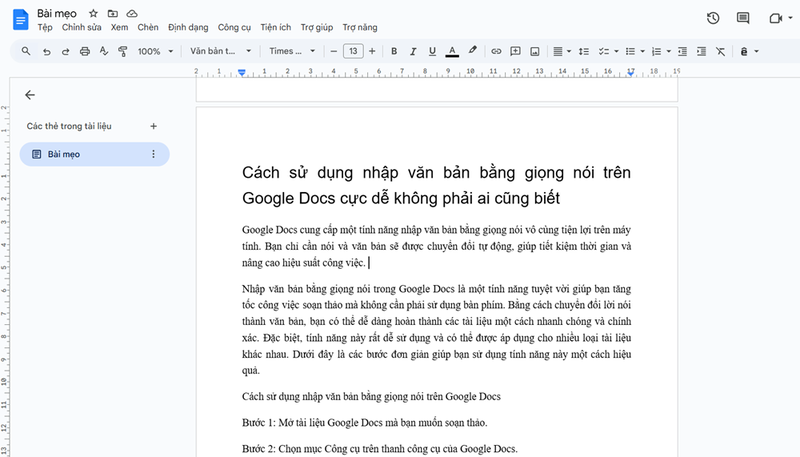Screen dimensions: 800x457
Task: Add a comment from the toolbar
Action: coord(515,51)
